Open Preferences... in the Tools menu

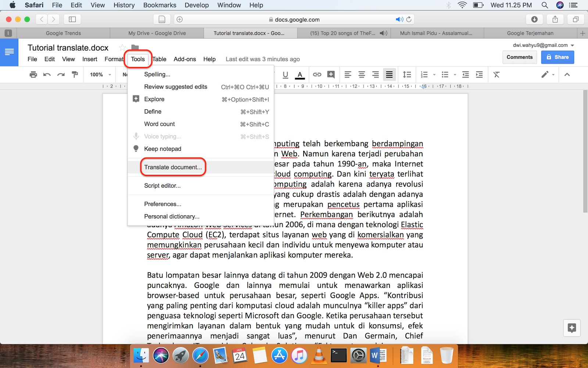[201, 204]
